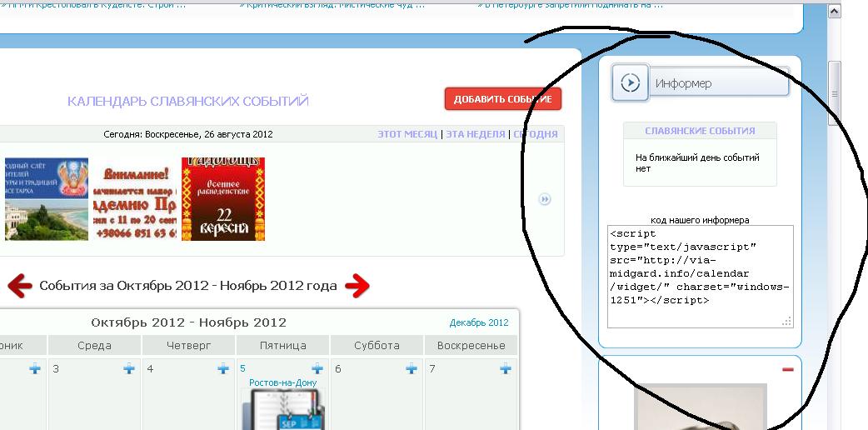Click the page scrollbar up arrow
This screenshot has width=868, height=430.
pos(834,11)
